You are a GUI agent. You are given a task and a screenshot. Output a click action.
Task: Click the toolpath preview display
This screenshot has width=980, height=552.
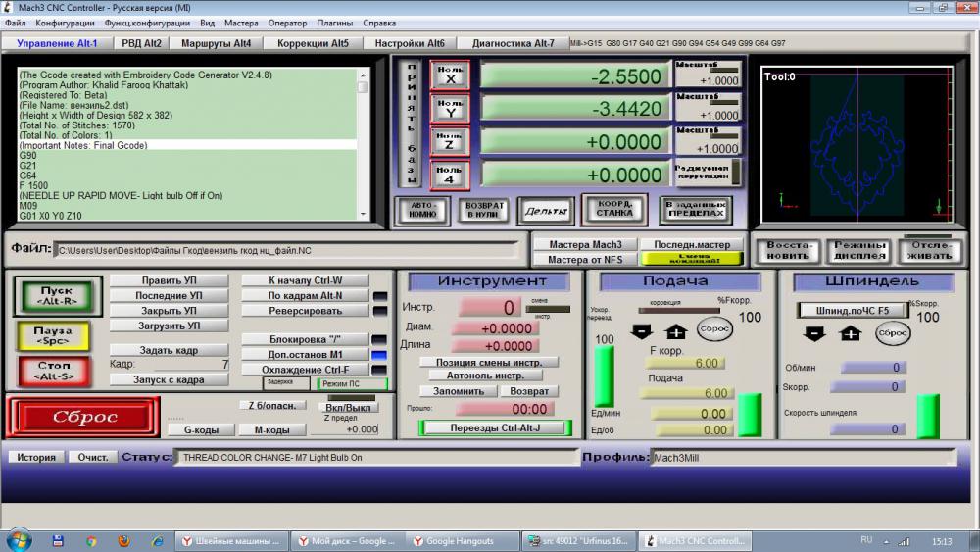pos(857,144)
